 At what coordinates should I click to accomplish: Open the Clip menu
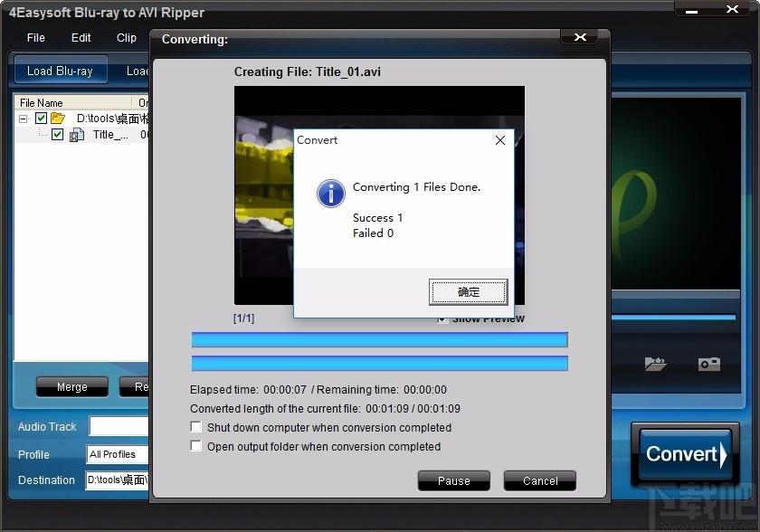coord(127,38)
